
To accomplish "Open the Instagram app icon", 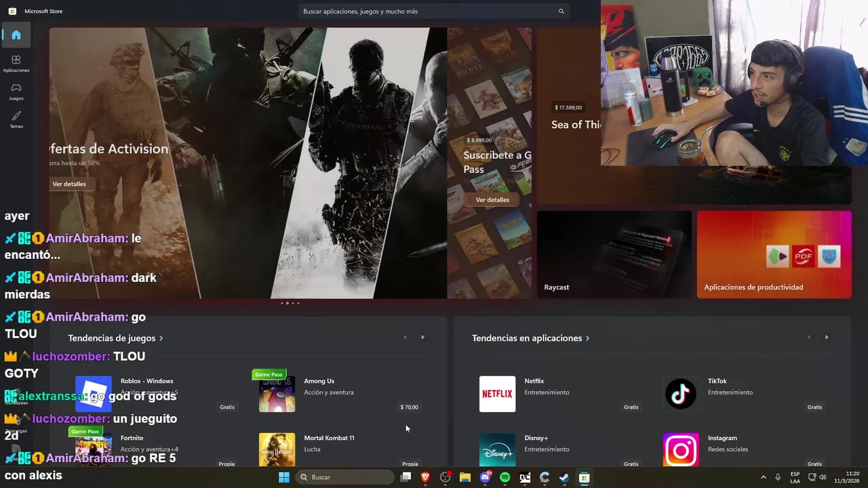I will point(681,450).
